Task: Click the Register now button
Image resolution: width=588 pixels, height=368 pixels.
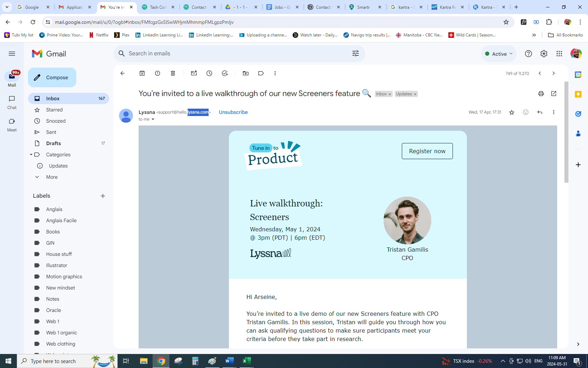Action: point(427,151)
